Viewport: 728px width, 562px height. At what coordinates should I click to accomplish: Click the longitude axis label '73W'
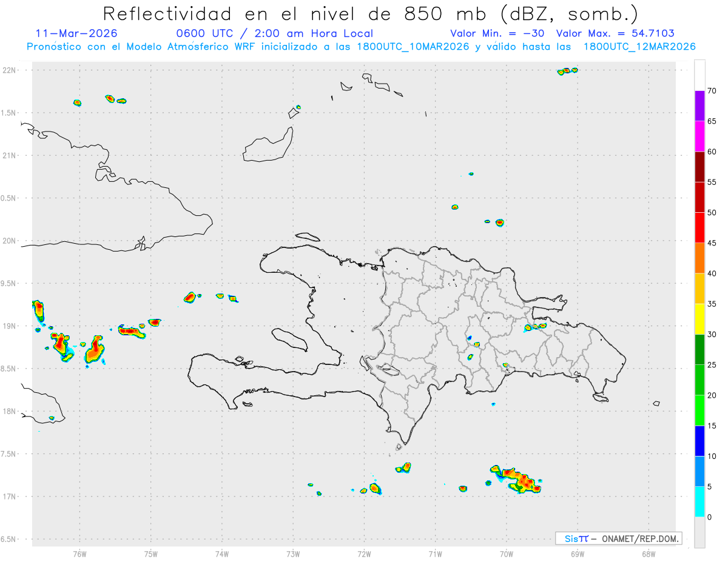pos(293,554)
